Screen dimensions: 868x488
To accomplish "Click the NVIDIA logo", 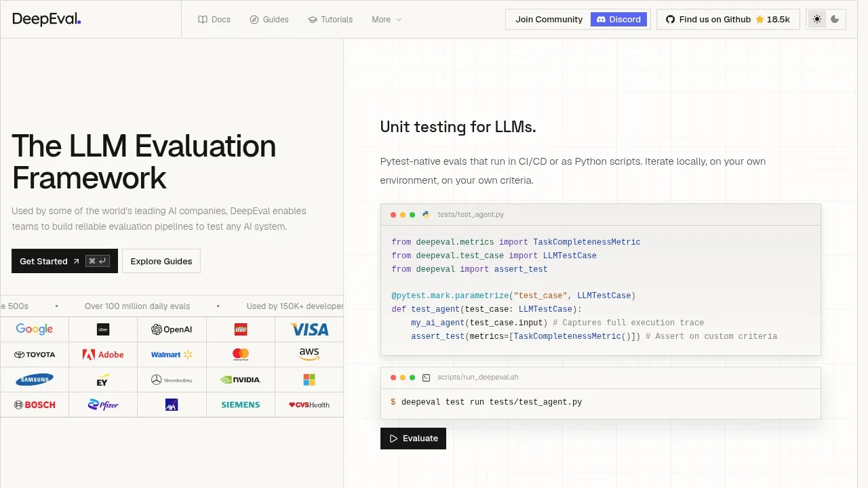I will [241, 380].
